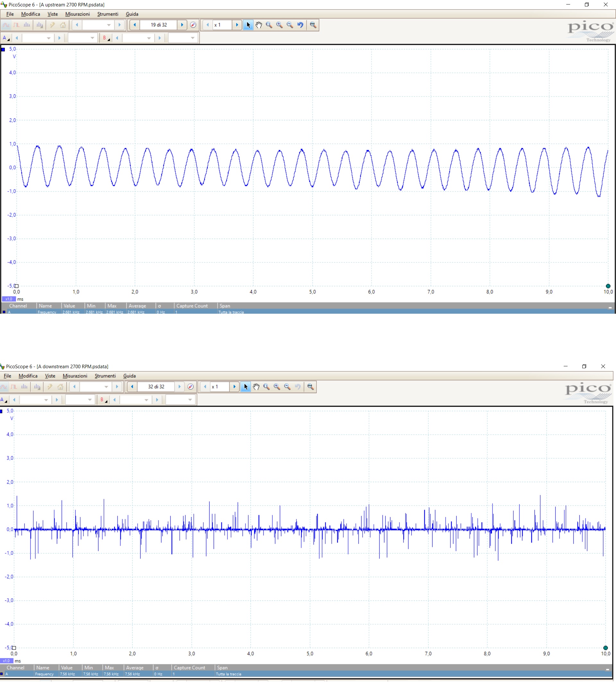Screen dimensions: 616x689
Task: Click zoom-in magnifier in upstream window toolbar
Action: [x=279, y=25]
